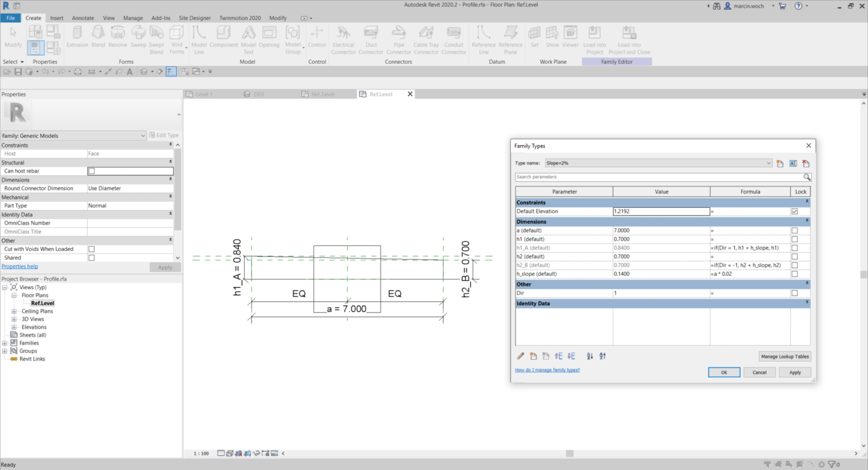Open the Type name dropdown Slope=2%

[x=658, y=163]
